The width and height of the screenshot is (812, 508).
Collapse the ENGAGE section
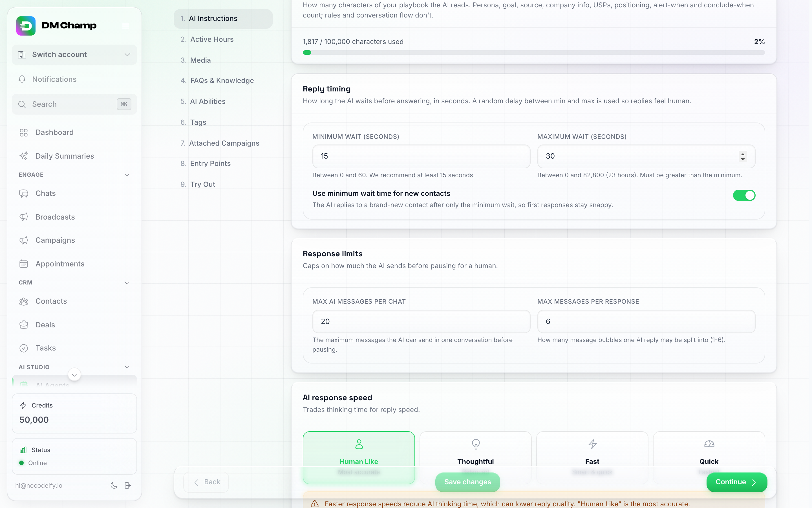(127, 175)
